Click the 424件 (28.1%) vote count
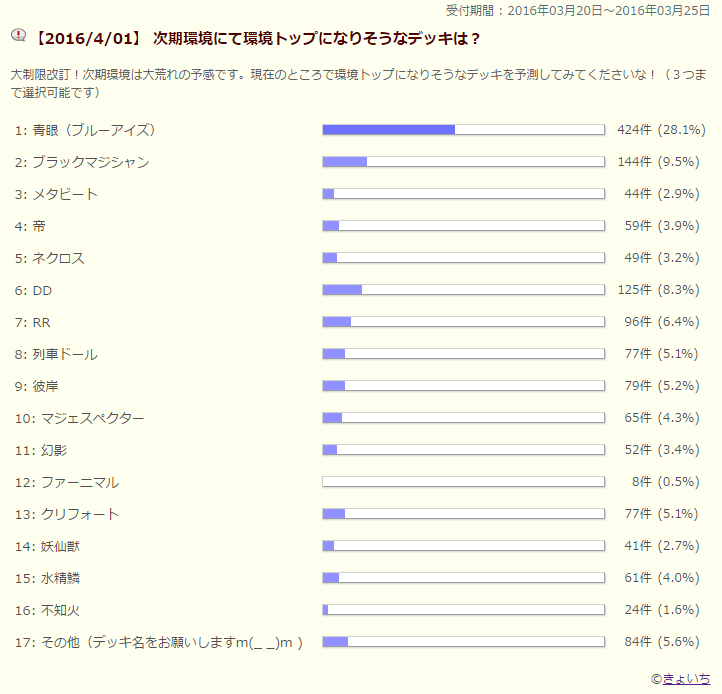Screen dimensions: 722x694 click(x=662, y=130)
